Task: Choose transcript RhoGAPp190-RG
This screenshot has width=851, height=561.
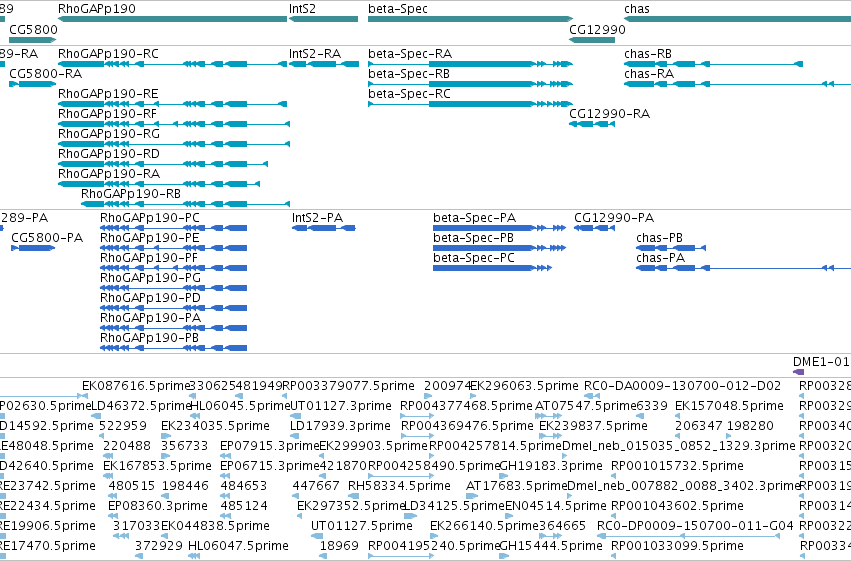Action: [174, 144]
